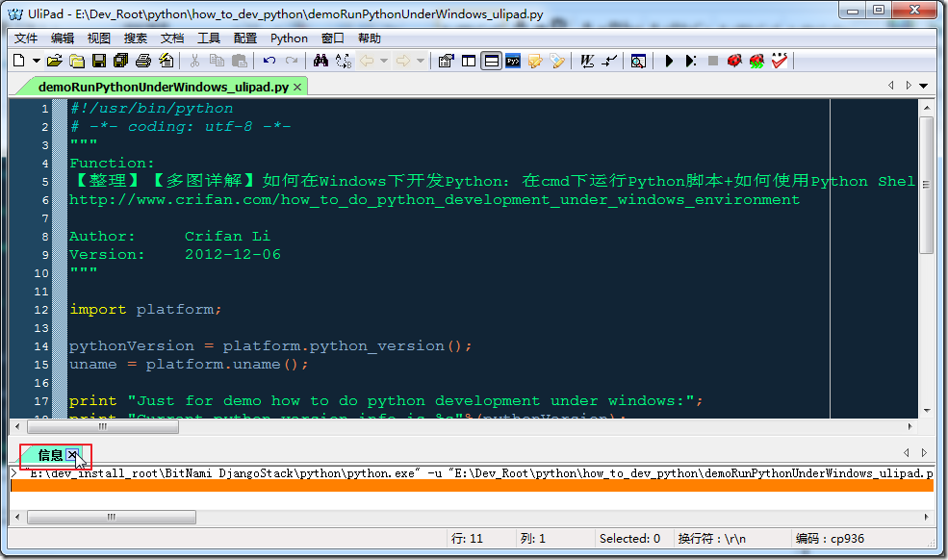Click the editor horizontal scrollbar thumb
This screenshot has height=560, width=948.
coord(103,427)
